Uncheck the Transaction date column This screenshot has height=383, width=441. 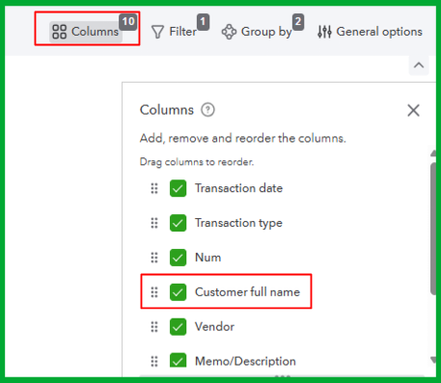click(178, 188)
